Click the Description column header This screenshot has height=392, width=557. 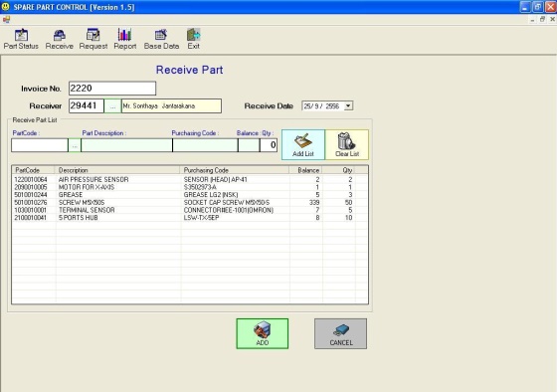point(117,170)
